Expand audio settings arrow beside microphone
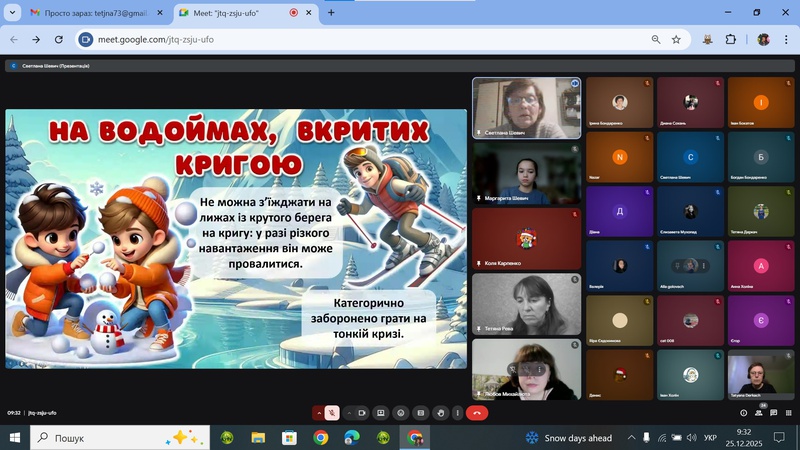 [319, 412]
